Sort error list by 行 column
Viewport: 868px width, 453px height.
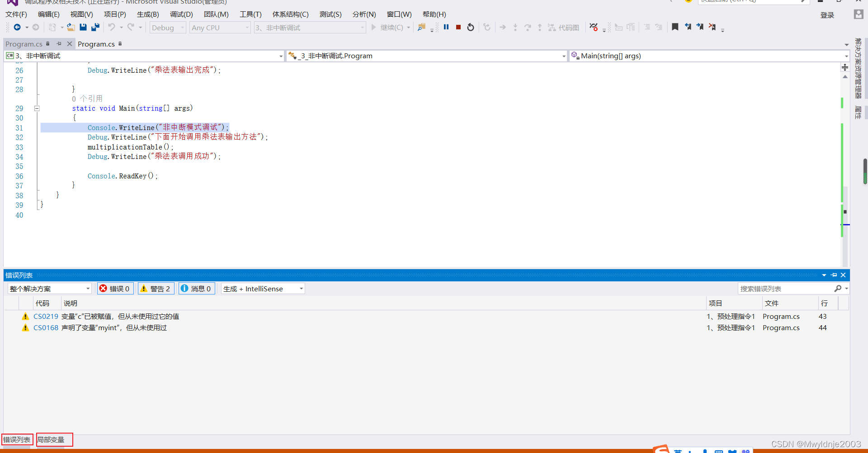(828, 304)
